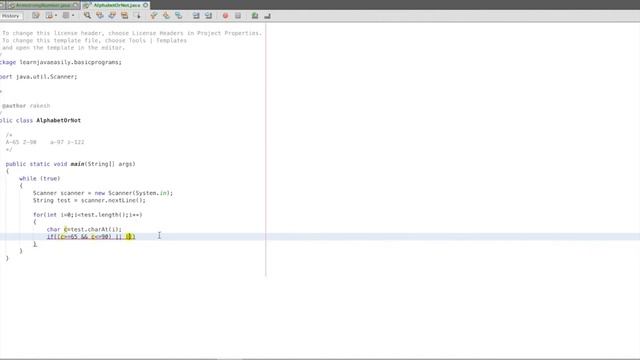Click the Uncomment code icon

pyautogui.click(x=267, y=16)
